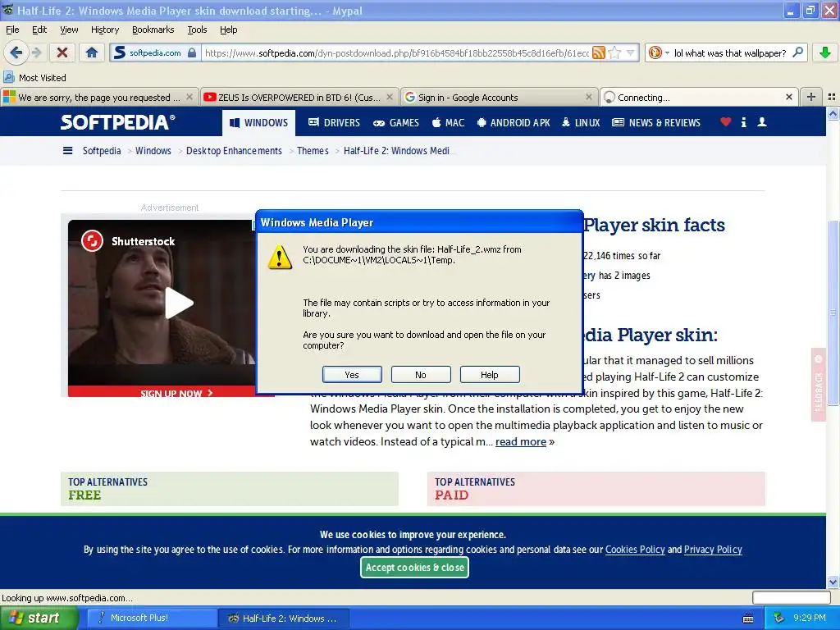
Task: Open the Windows Start menu
Action: tap(39, 618)
